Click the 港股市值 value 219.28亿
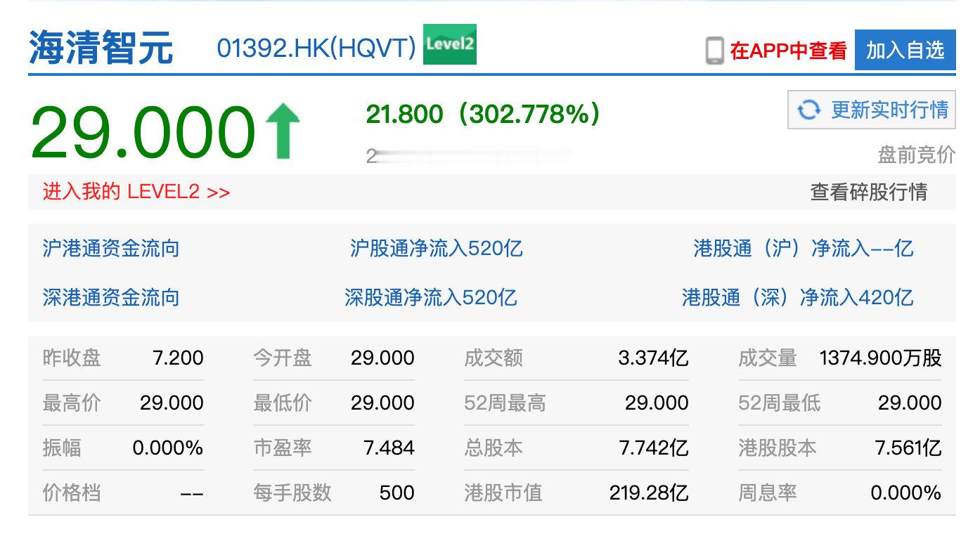Image resolution: width=980 pixels, height=534 pixels. (649, 493)
